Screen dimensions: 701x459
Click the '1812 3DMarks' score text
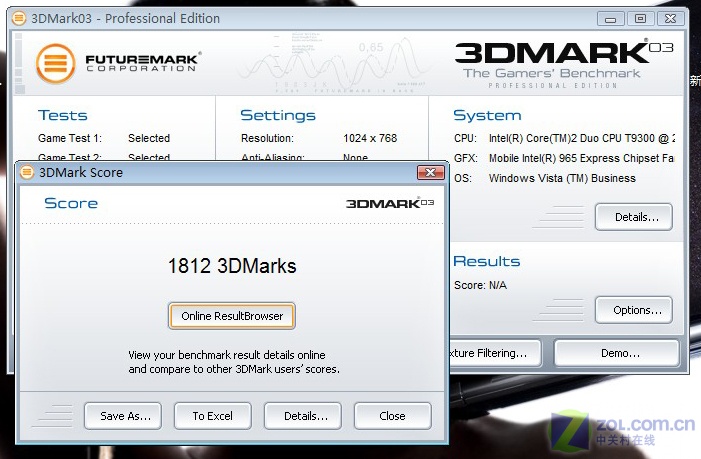pyautogui.click(x=232, y=266)
